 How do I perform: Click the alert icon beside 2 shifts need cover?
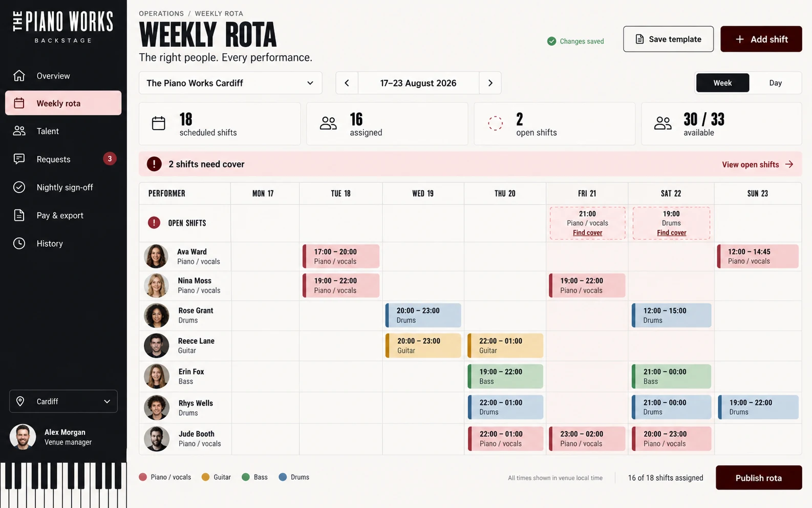coord(154,164)
